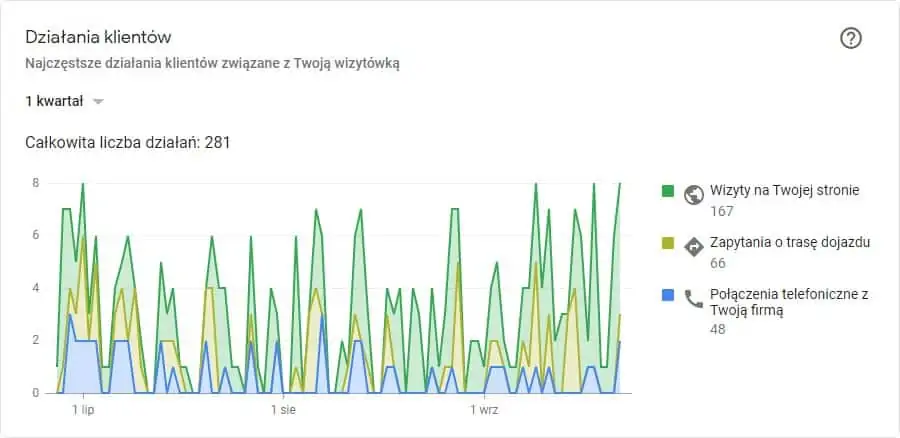Click the blue legend color square

coord(668,295)
